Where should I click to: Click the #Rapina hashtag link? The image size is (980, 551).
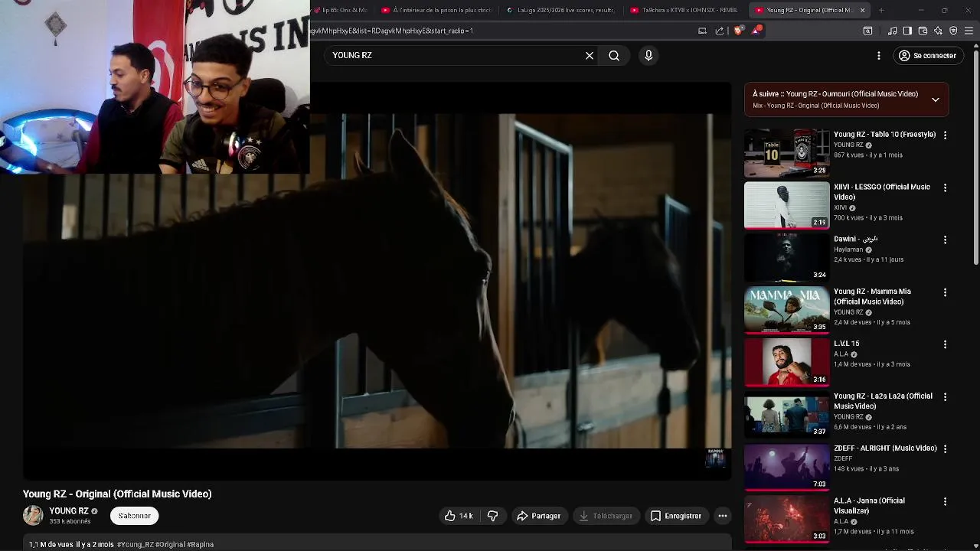(x=200, y=544)
